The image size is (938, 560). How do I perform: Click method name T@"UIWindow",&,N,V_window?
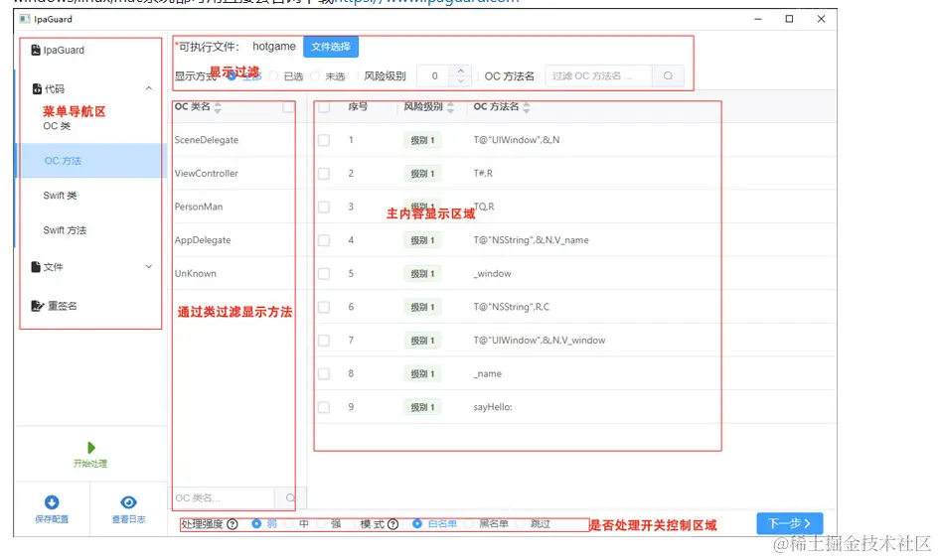point(539,340)
